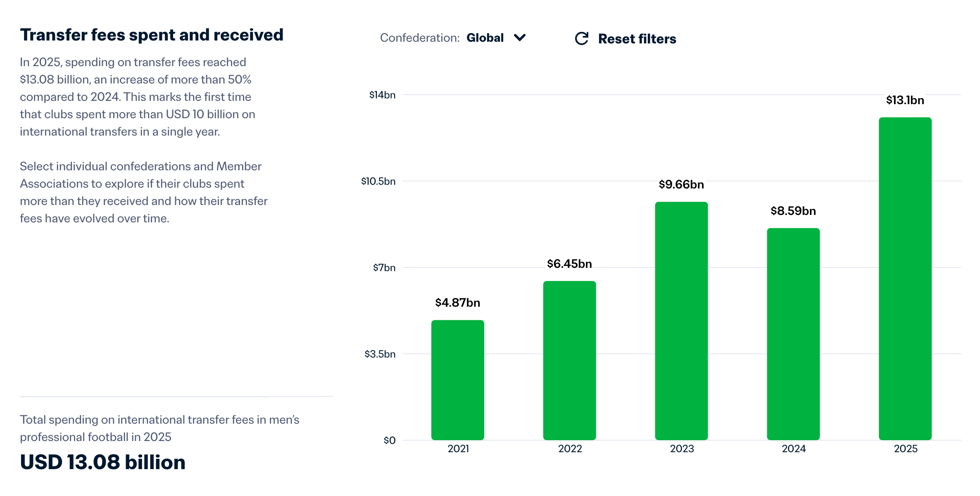Select the 2021 green bar
Image resolution: width=980 pixels, height=496 pixels.
pos(457,379)
